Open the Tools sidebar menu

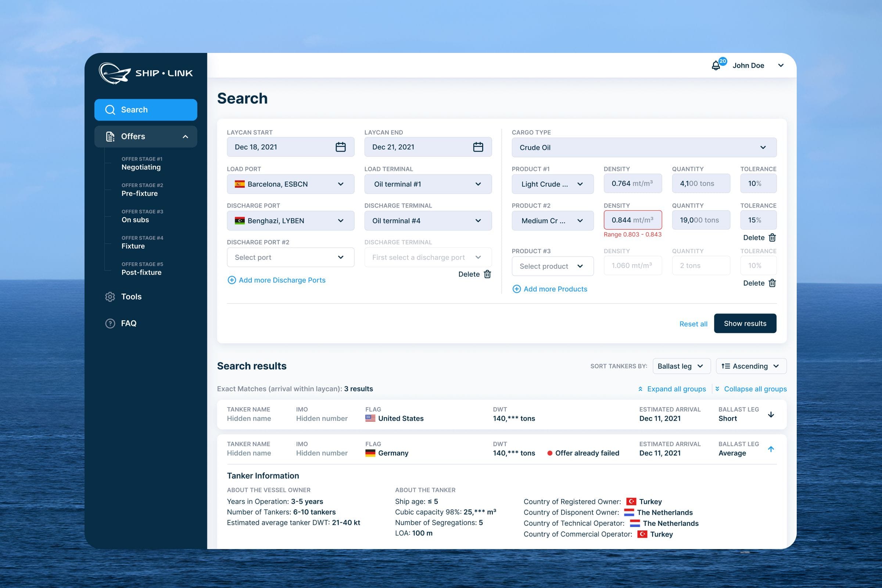(131, 297)
